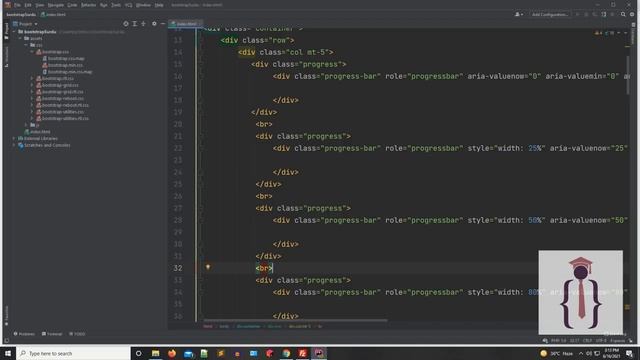Open the FileZilla taskbar icon
This screenshot has width=640, height=360.
(302, 353)
